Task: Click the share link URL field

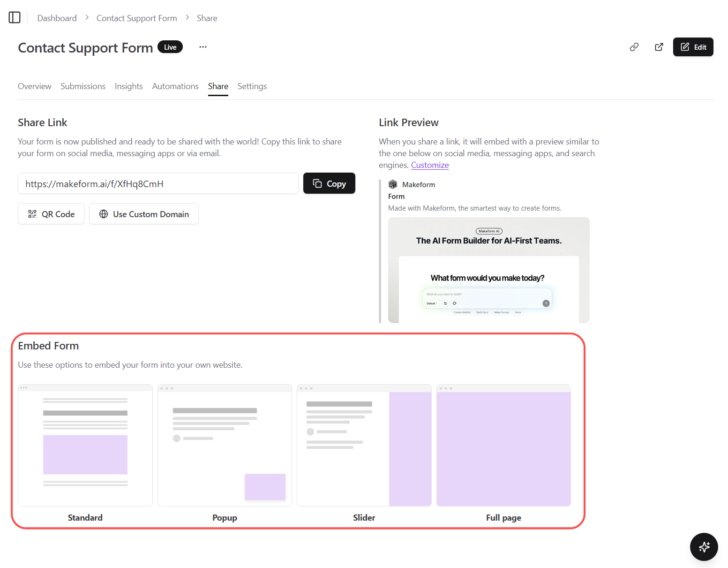Action: tap(158, 183)
